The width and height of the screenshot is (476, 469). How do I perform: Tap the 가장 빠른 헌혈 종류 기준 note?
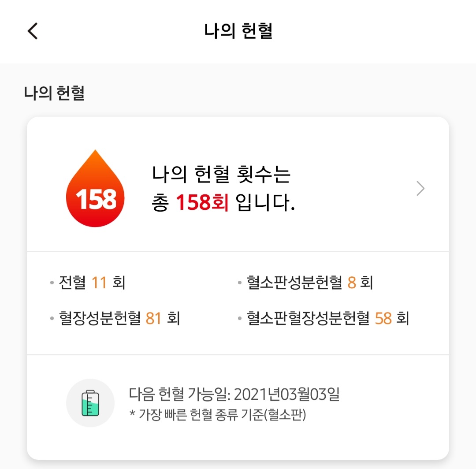point(218,415)
